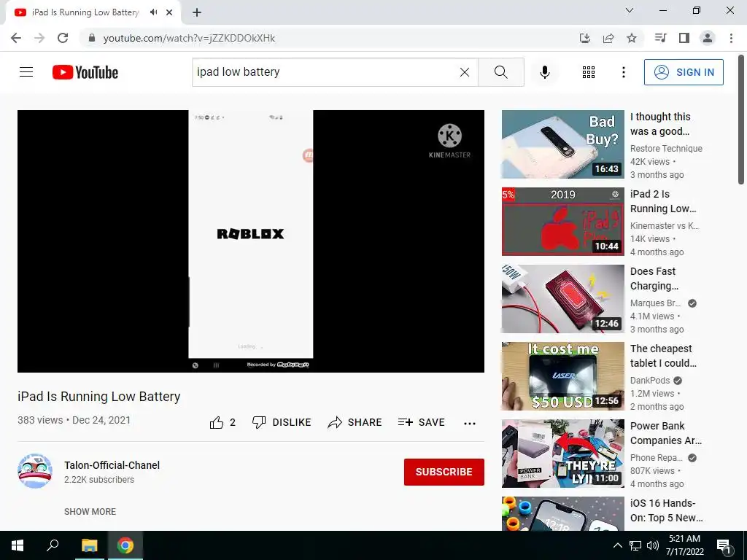The image size is (747, 560).
Task: Open volume control in system tray
Action: 653,545
